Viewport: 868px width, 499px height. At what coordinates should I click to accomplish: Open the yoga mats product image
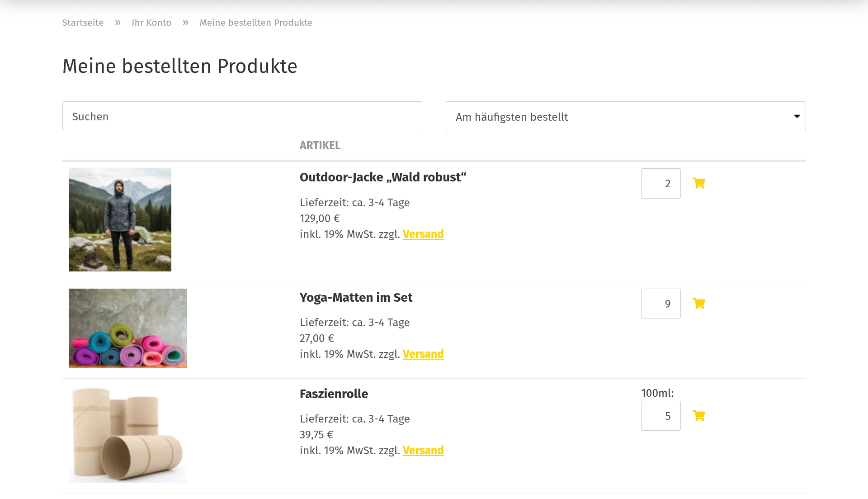[128, 328]
